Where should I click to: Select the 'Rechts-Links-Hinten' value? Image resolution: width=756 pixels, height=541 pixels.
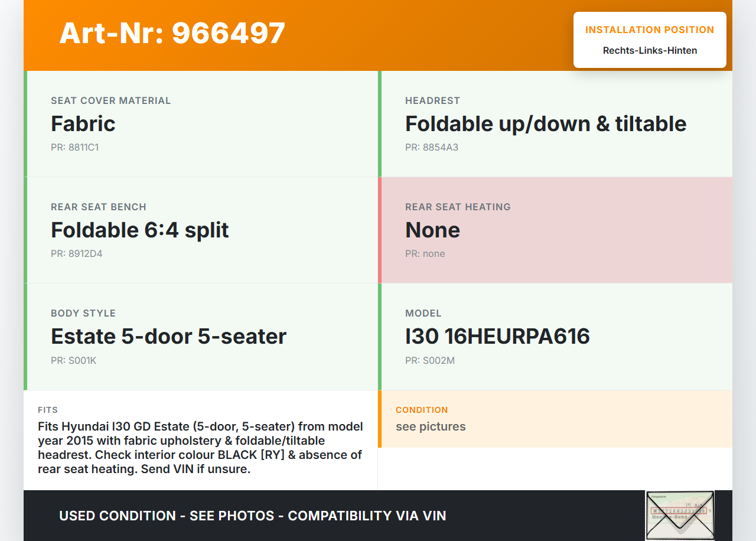click(x=650, y=51)
